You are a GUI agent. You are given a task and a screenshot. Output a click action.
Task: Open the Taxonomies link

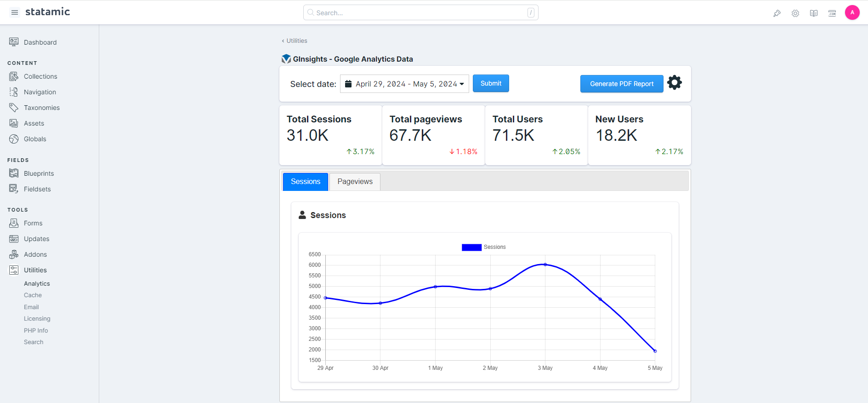point(42,108)
